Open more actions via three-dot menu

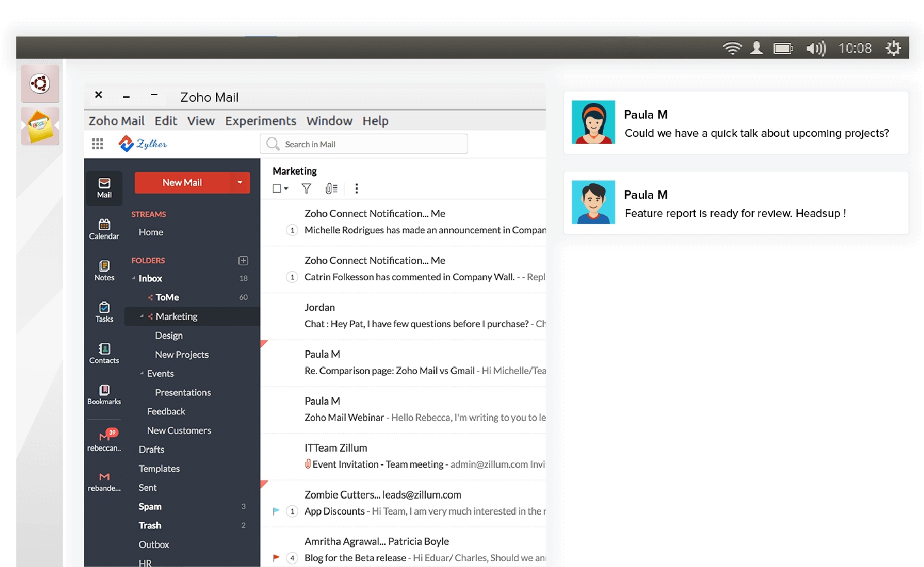point(356,188)
